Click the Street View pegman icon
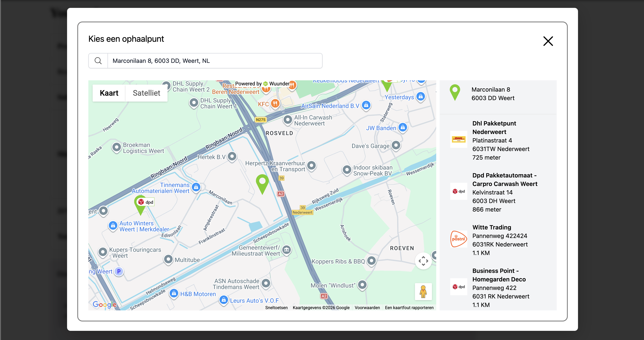 423,291
